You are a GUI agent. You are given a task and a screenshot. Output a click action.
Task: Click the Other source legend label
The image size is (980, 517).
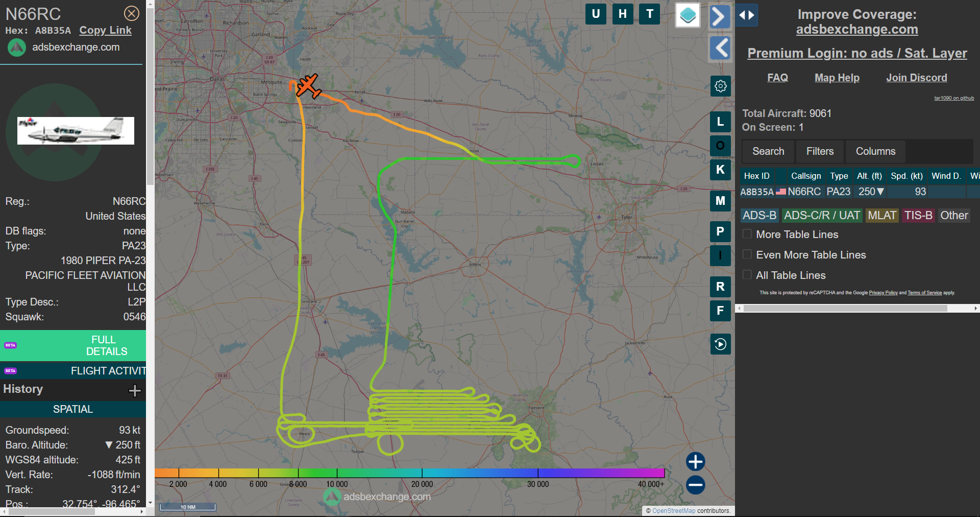[954, 216]
